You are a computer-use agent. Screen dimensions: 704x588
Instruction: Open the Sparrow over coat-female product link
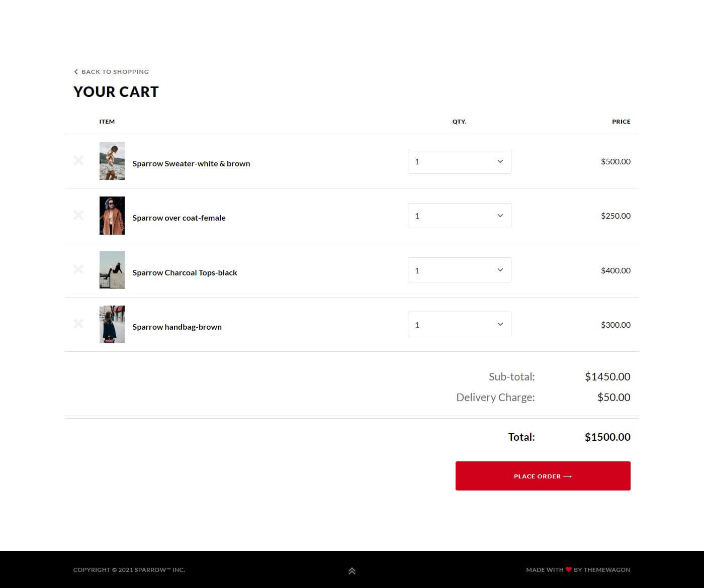click(x=179, y=218)
